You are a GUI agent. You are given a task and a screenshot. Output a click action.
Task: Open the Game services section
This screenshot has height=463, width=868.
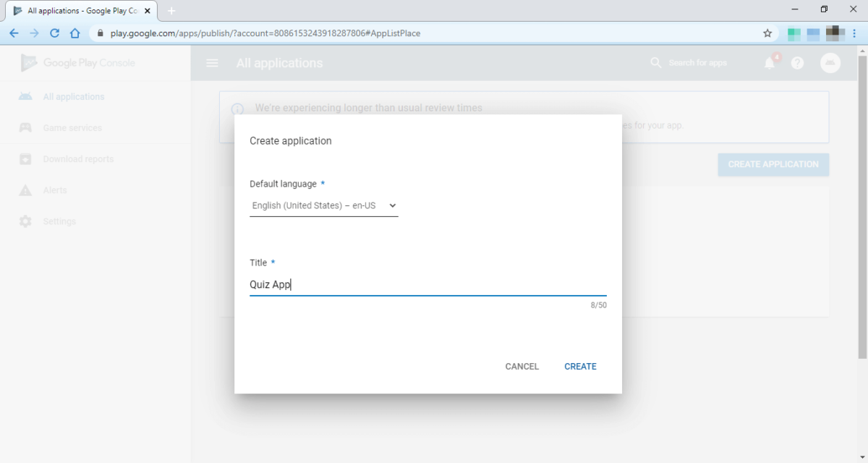click(x=72, y=127)
